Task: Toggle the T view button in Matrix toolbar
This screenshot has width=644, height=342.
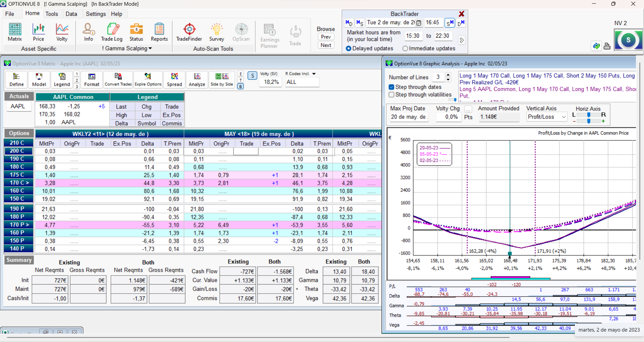Action: click(x=241, y=80)
